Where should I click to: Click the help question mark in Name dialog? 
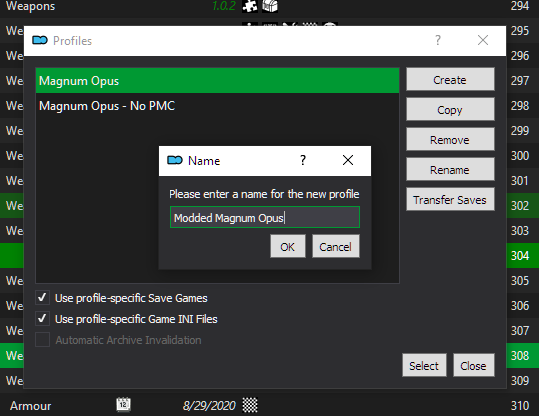click(x=302, y=160)
